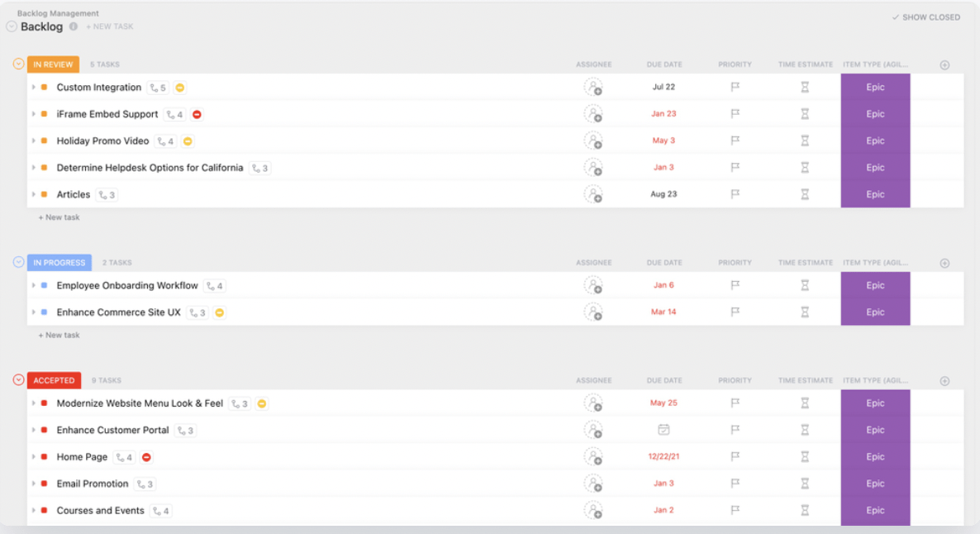
Task: Collapse the In Review group
Action: (19, 64)
